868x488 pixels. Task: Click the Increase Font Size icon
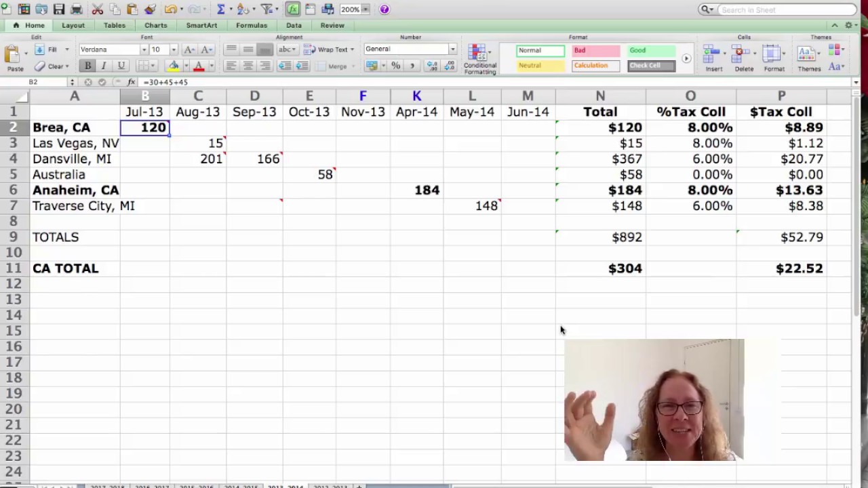(x=190, y=49)
